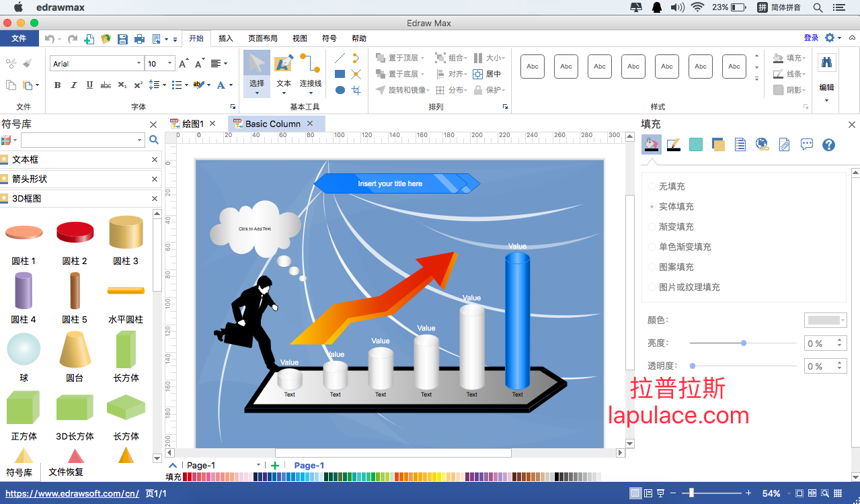
Task: Click the Format Painter brush icon
Action: coord(28,63)
